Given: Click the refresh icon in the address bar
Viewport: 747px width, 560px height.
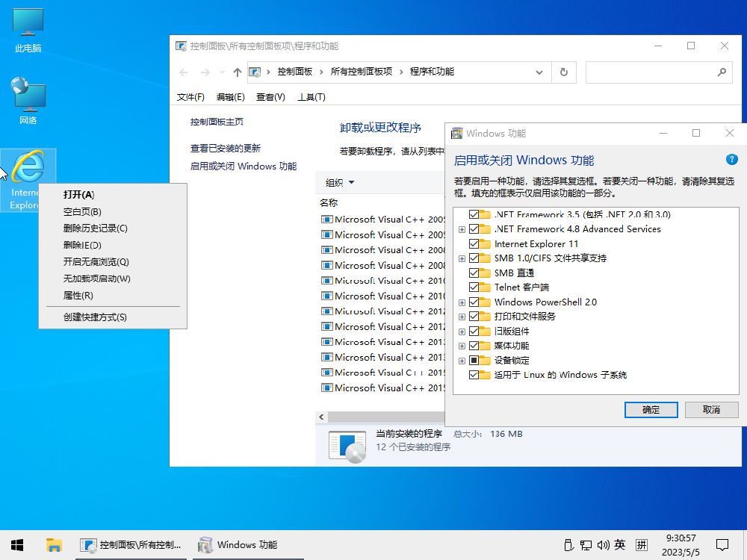Looking at the screenshot, I should [564, 72].
